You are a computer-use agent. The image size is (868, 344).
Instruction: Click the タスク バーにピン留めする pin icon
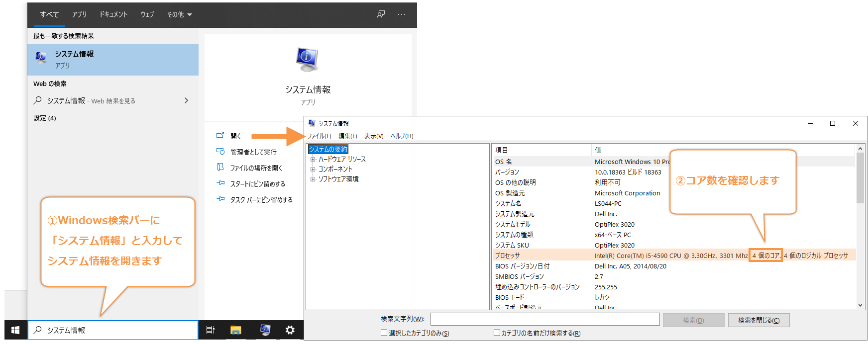click(x=220, y=199)
